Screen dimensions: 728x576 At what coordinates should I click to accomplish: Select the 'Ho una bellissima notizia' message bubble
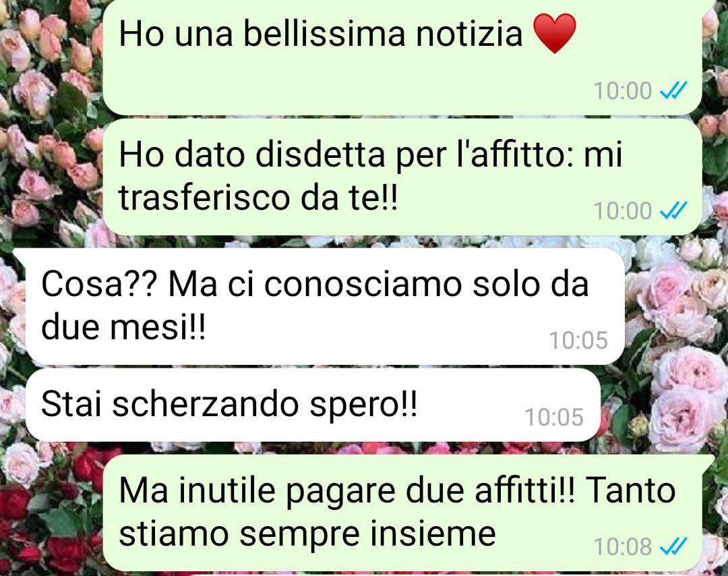[402, 56]
